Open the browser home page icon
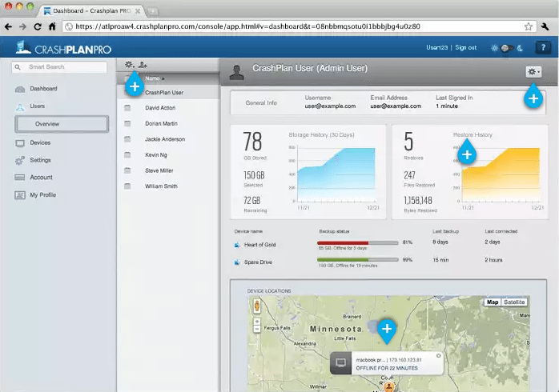Screen dimensions: 559x392 pos(52,26)
